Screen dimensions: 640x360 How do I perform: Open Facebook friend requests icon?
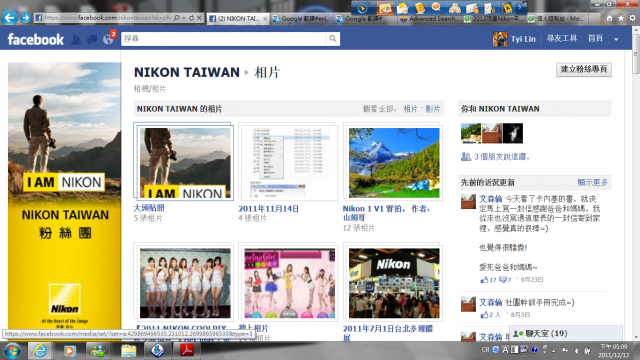point(76,39)
